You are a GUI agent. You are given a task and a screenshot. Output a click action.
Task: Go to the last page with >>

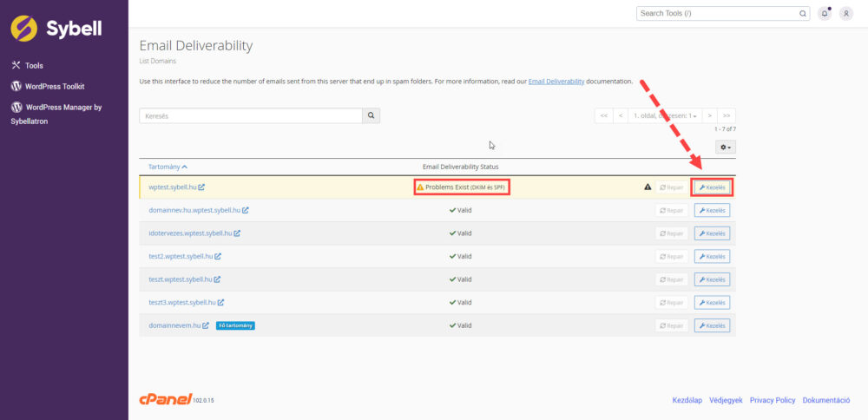[727, 115]
